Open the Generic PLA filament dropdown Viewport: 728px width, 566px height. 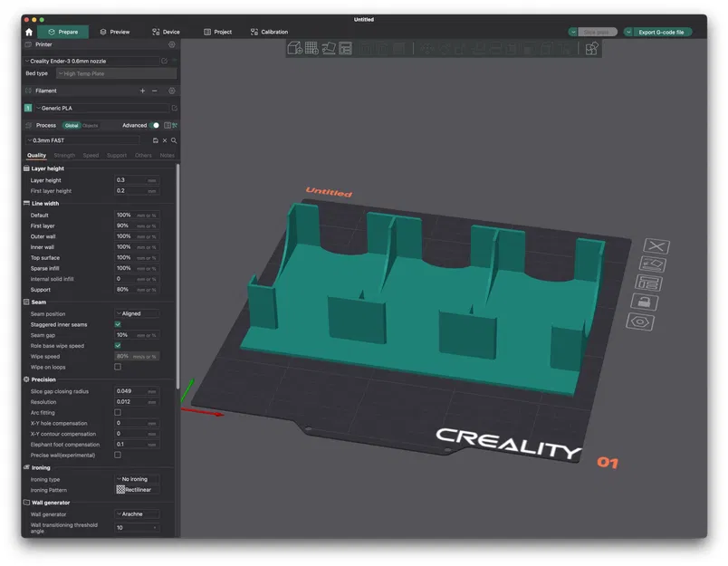(x=102, y=108)
